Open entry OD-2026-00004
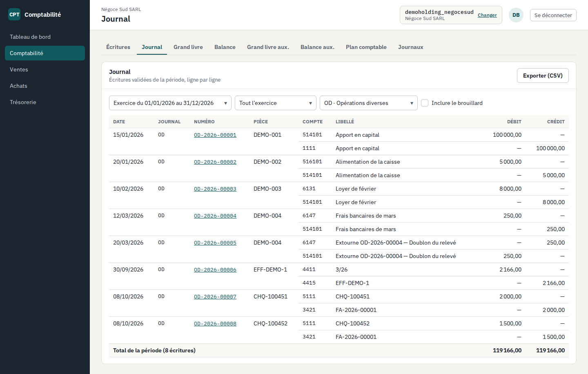The width and height of the screenshot is (588, 374). (x=215, y=216)
